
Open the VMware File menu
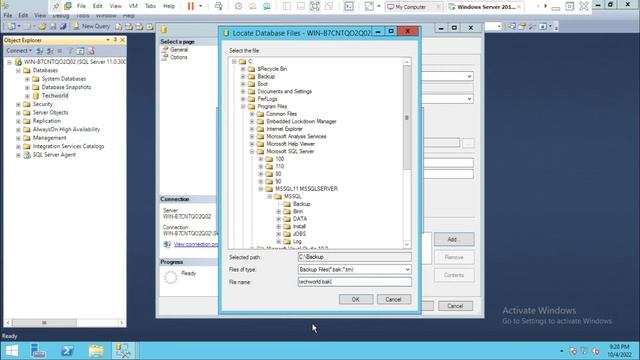coord(81,6)
